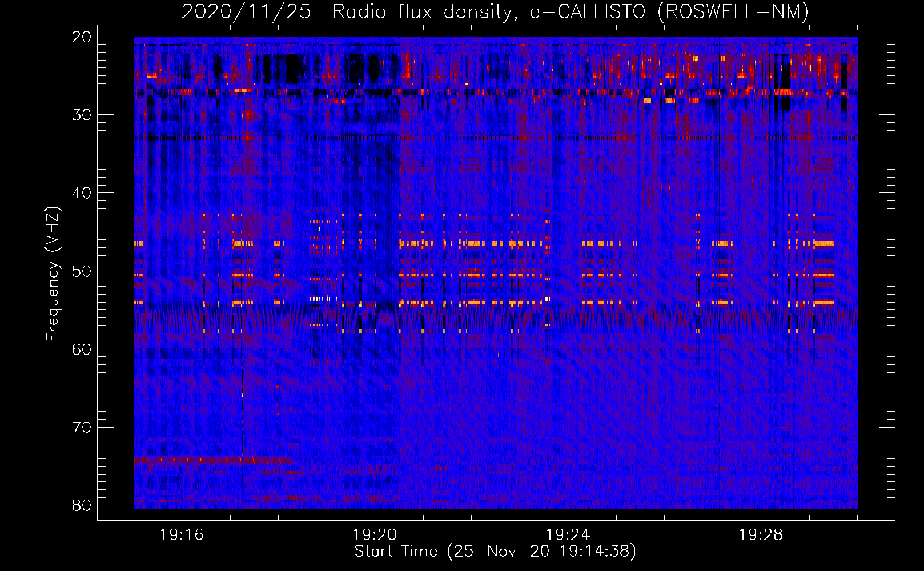The width and height of the screenshot is (924, 571).
Task: Click the 60 MHz frequency tick label
Action: coord(82,349)
